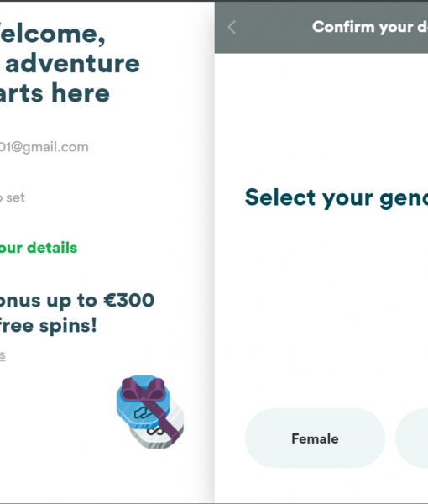Click the grayed email ending in @gmail.com
The height and width of the screenshot is (504, 428).
tap(44, 147)
